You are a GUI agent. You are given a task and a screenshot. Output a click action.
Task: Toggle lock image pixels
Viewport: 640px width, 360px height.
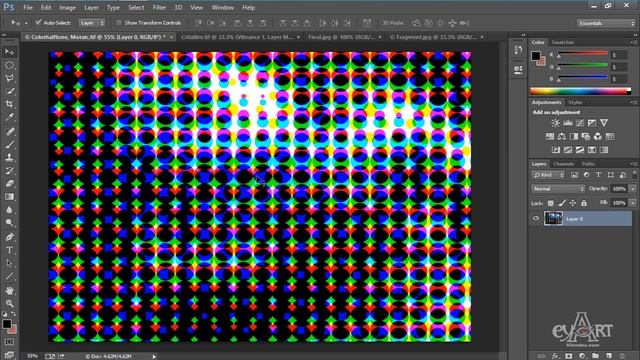(562, 203)
